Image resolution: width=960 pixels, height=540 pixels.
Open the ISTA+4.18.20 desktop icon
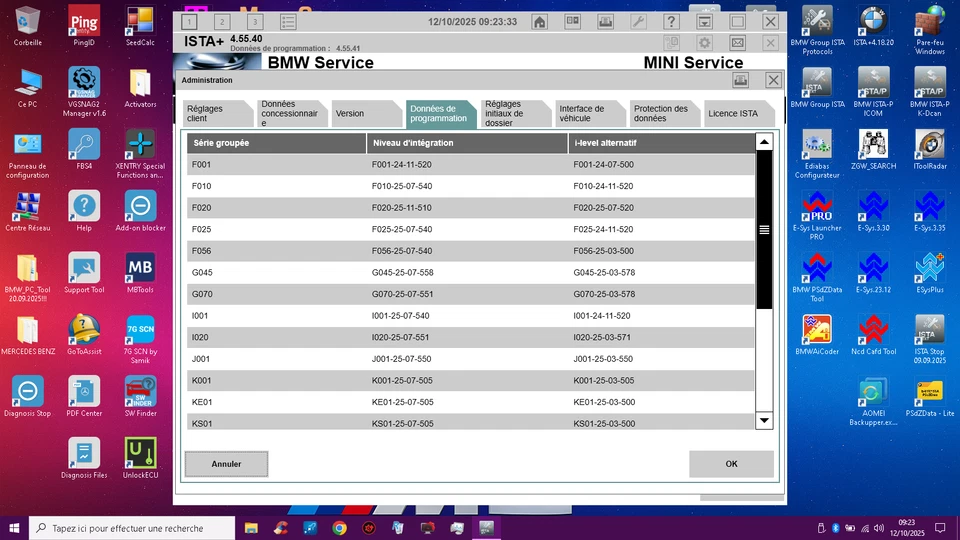coord(873,26)
